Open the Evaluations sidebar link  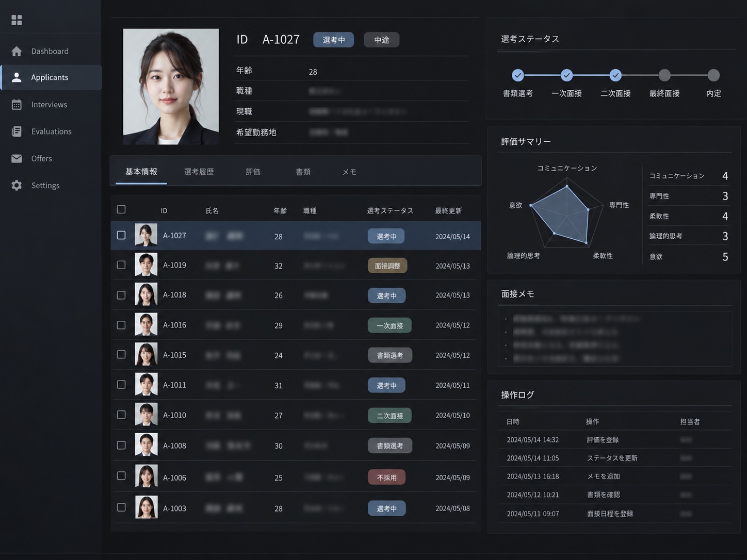coord(52,131)
